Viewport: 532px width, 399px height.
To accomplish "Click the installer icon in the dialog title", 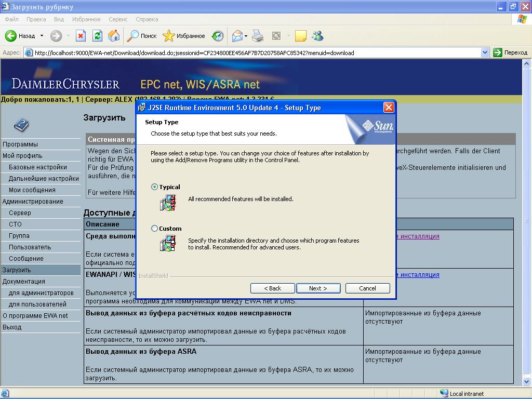I will [142, 108].
